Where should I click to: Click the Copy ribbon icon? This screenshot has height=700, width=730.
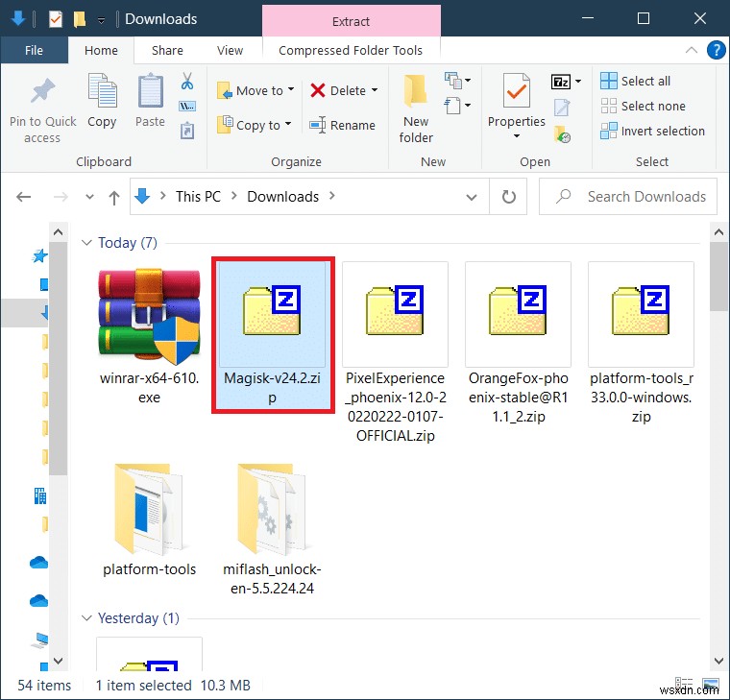[102, 90]
